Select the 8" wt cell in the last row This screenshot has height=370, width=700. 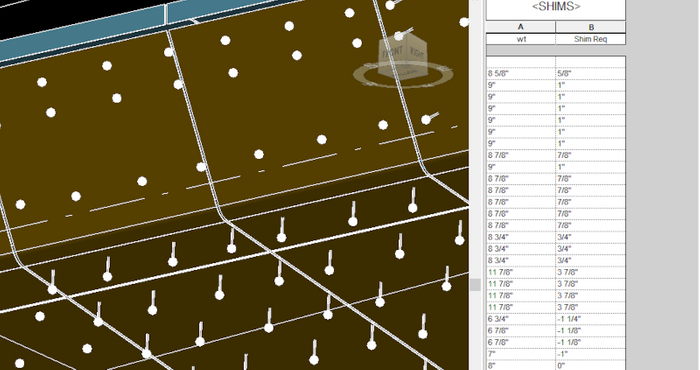(521, 366)
